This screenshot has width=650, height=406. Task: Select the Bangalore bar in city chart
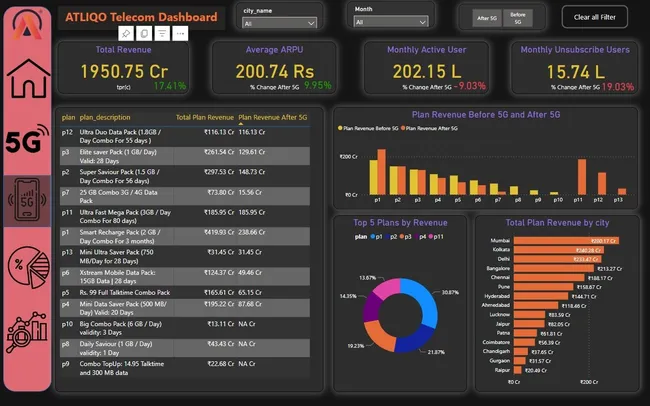pyautogui.click(x=554, y=268)
